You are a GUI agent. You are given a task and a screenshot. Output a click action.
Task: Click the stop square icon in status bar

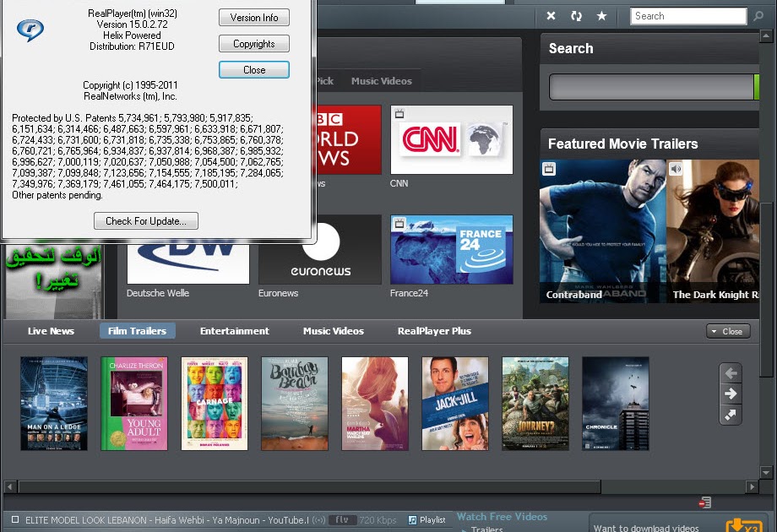click(x=15, y=519)
